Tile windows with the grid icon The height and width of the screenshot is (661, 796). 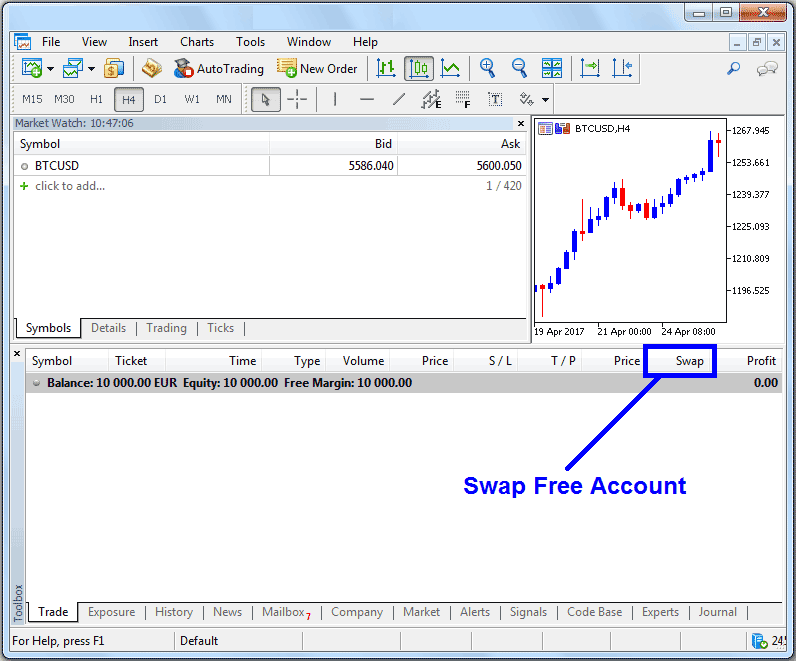pos(552,68)
